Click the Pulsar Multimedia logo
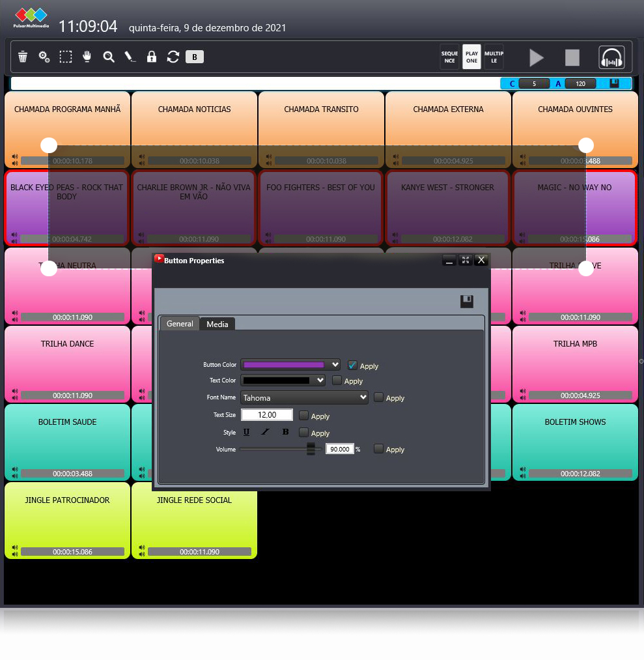Viewport: 644px width, 660px height. pos(31,18)
